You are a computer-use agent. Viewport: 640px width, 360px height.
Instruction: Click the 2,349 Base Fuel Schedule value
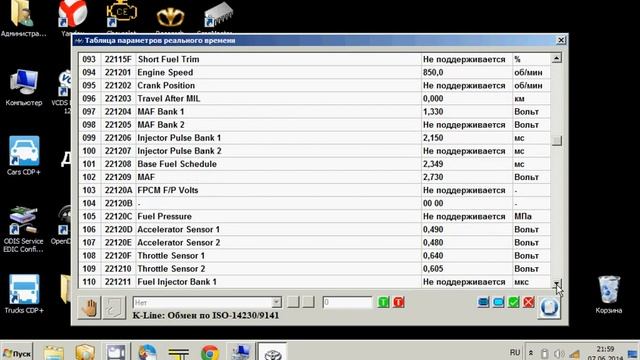(433, 164)
